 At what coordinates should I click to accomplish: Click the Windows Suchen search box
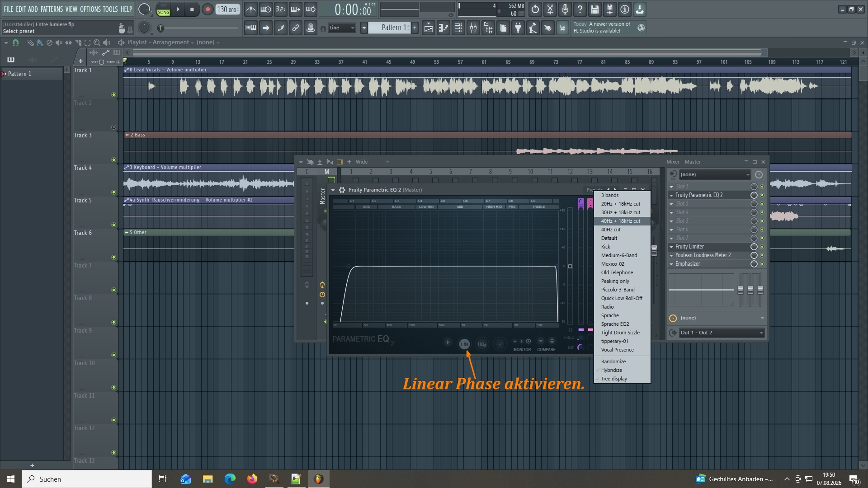point(87,479)
